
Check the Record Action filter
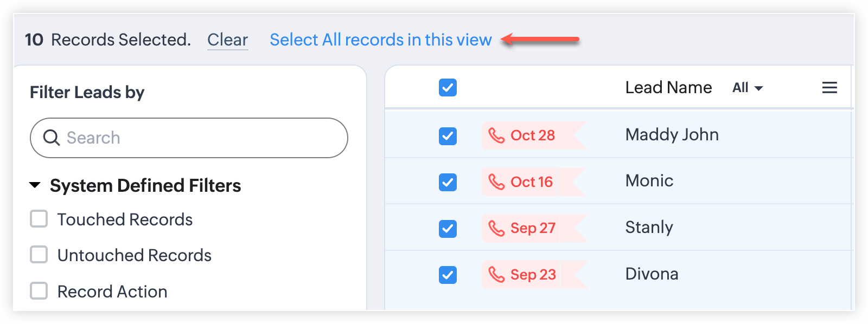tap(39, 291)
